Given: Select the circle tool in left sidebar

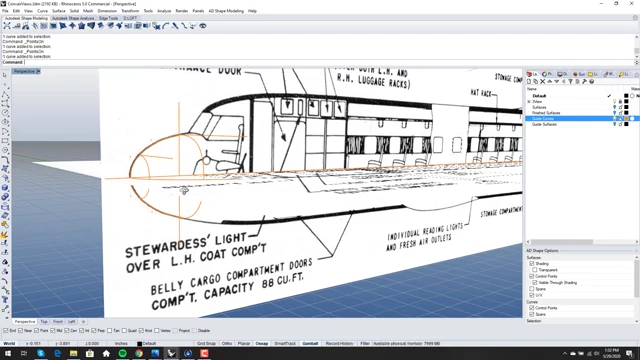Looking at the screenshot, I should 5,113.
